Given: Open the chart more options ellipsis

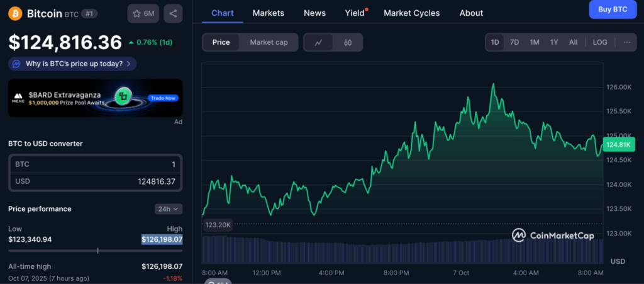Looking at the screenshot, I should (x=626, y=42).
